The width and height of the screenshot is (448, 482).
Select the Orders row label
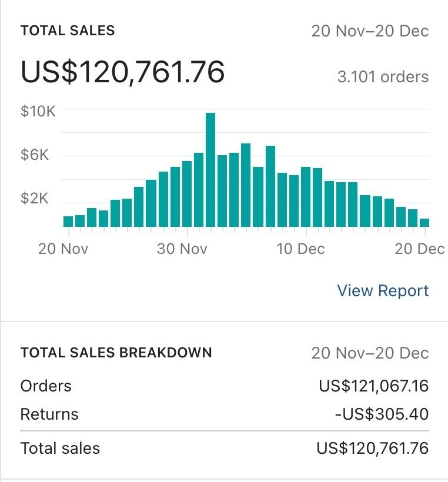pyautogui.click(x=46, y=386)
